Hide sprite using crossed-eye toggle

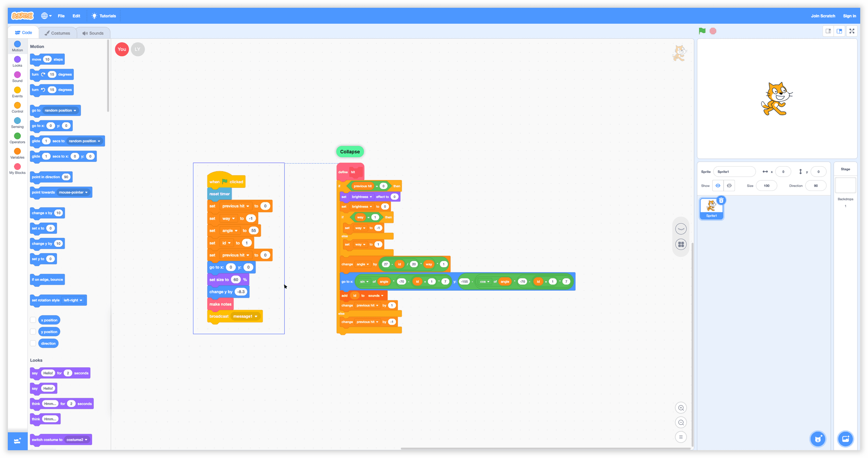pos(729,186)
